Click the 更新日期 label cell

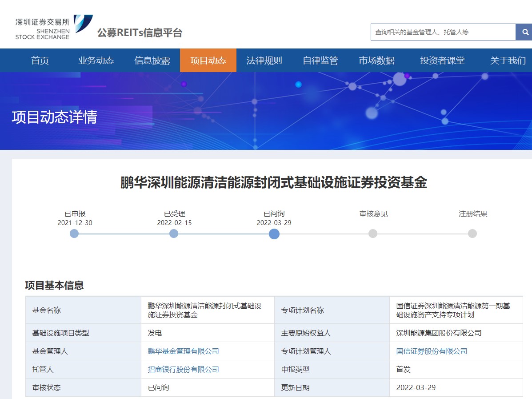coord(332,387)
